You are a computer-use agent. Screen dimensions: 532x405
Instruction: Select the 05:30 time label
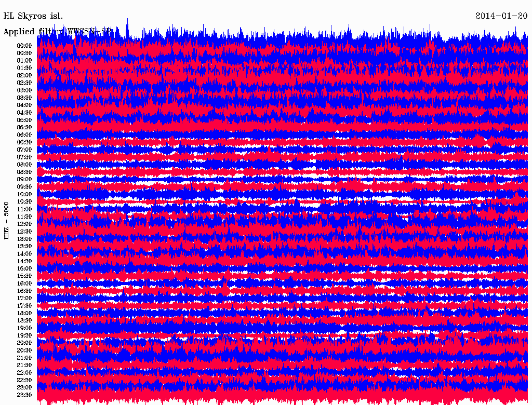[24, 127]
